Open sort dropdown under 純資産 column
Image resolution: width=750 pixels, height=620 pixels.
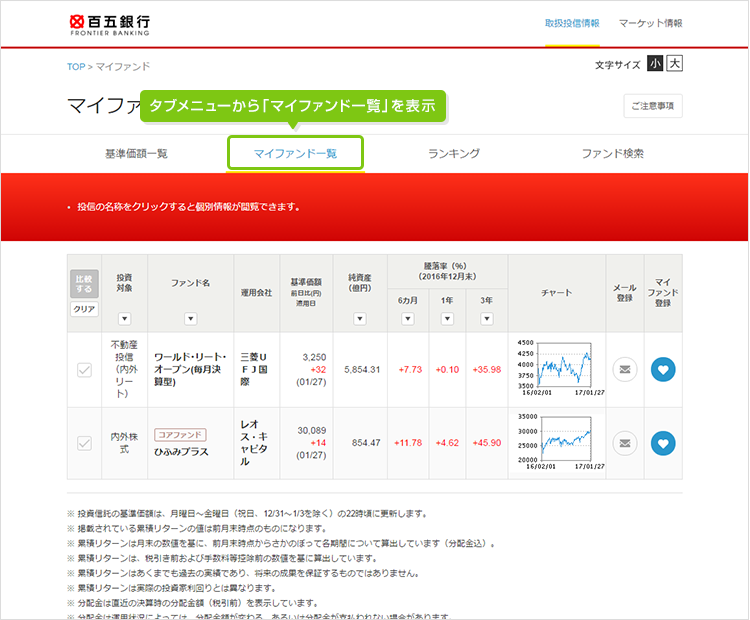click(360, 319)
